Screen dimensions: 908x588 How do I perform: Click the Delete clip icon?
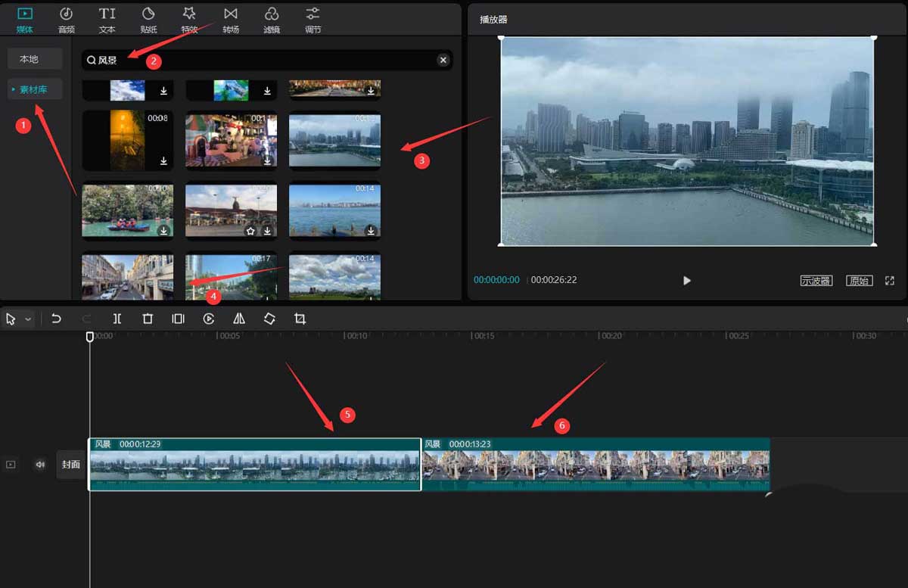148,319
